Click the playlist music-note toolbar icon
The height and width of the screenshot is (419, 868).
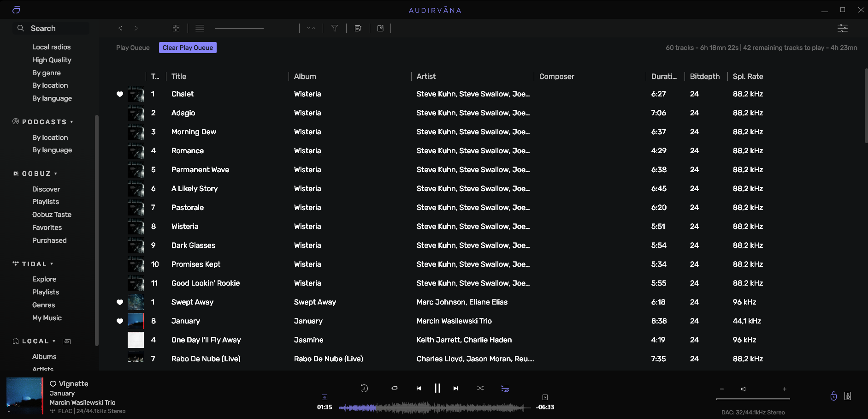tap(358, 28)
